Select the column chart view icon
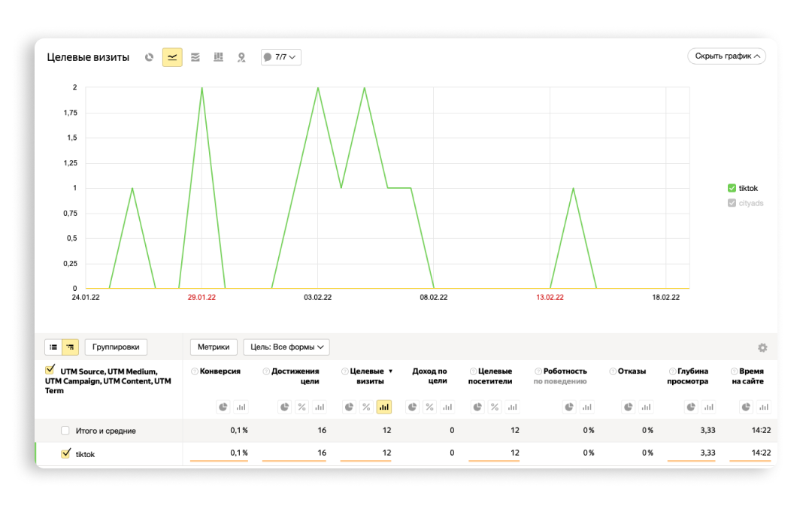812x512 pixels. [219, 57]
